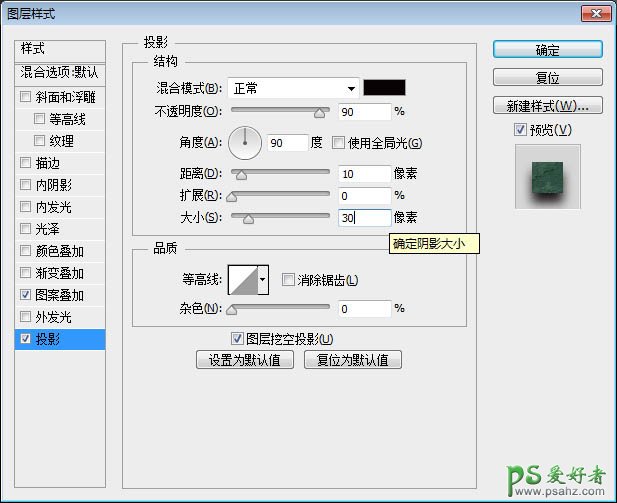Enable 消除锯齿 checkbox
617x503 pixels.
[x=288, y=280]
